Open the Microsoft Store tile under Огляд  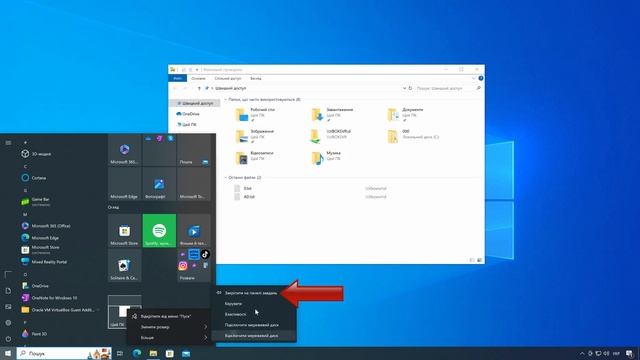(124, 231)
